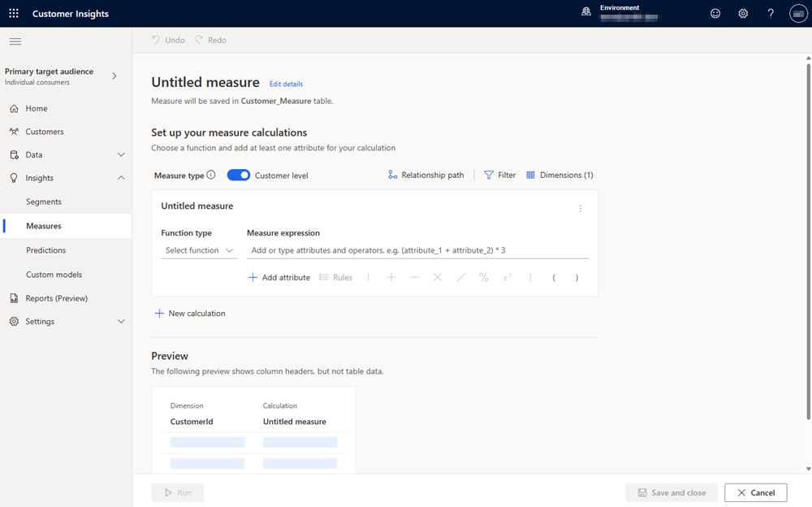Click the environment picker icon
The image size is (812, 507).
pyautogui.click(x=586, y=12)
